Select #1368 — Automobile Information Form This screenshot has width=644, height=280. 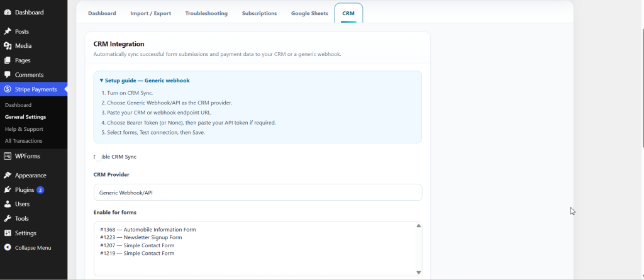[x=148, y=230]
